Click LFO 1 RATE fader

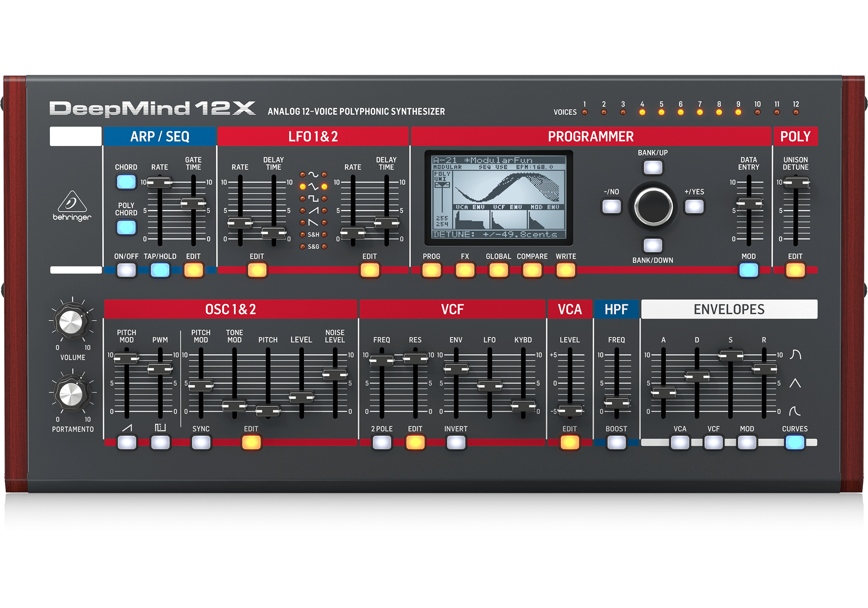coord(240,223)
